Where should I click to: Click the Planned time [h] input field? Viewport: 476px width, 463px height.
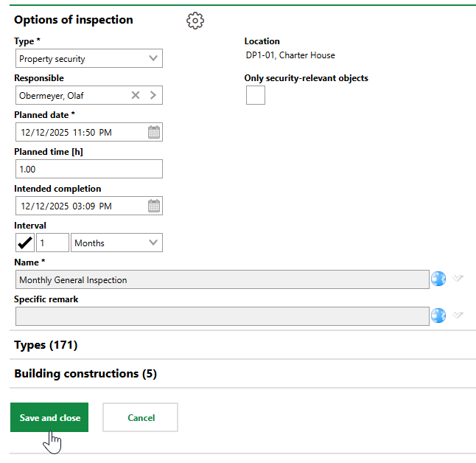(x=88, y=169)
